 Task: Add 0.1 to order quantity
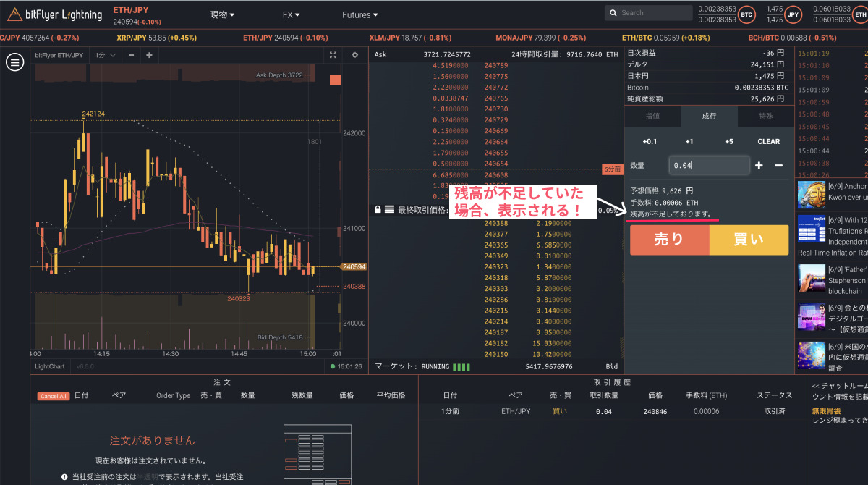(650, 141)
